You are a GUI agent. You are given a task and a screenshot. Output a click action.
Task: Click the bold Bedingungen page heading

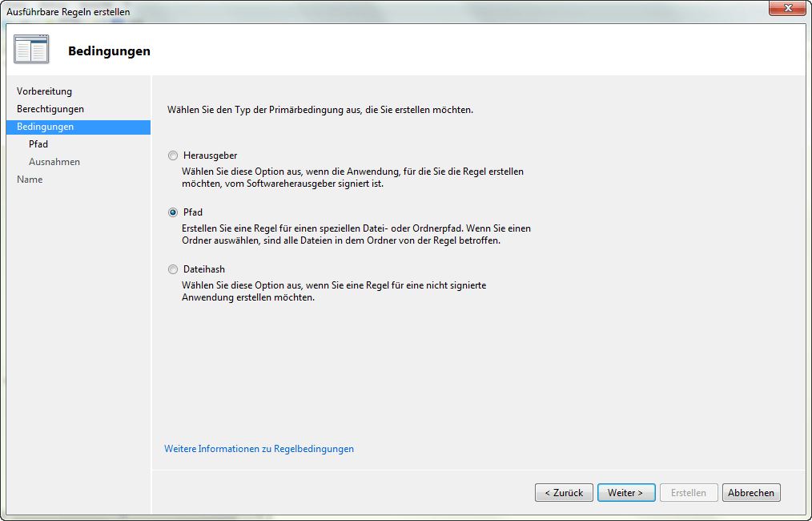click(x=109, y=51)
